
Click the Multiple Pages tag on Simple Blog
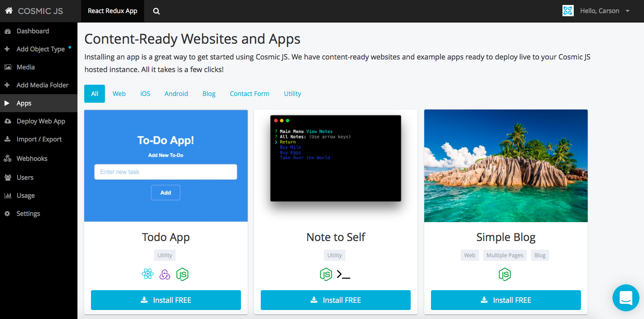505,255
